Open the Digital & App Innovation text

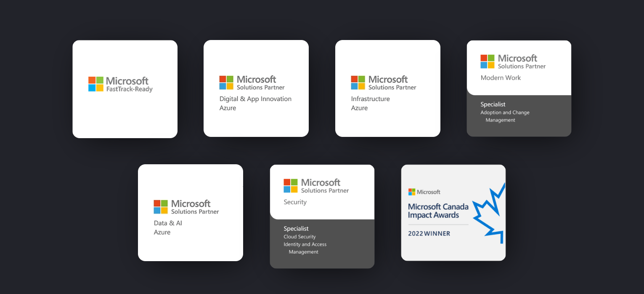pyautogui.click(x=255, y=99)
